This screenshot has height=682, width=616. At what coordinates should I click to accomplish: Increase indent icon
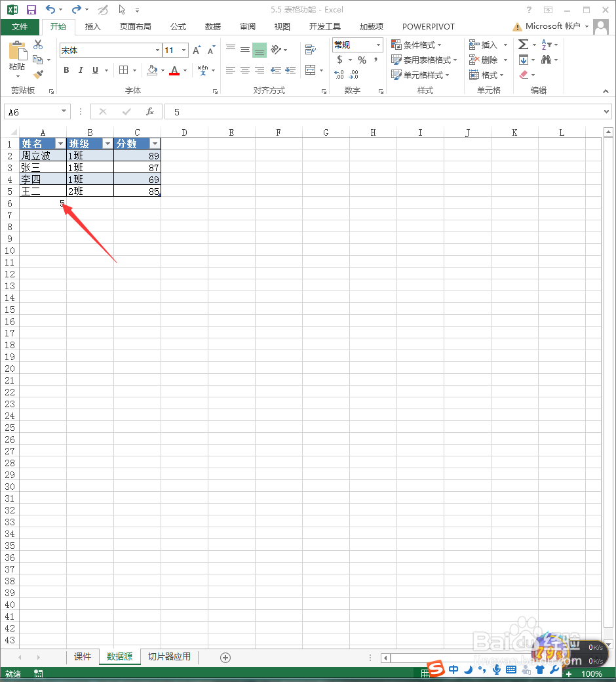tap(290, 70)
